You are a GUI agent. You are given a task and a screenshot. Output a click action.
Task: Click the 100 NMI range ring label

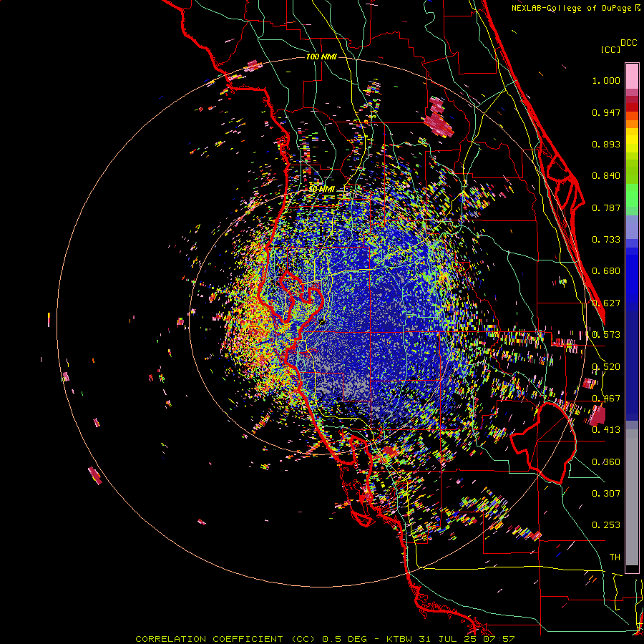click(321, 57)
